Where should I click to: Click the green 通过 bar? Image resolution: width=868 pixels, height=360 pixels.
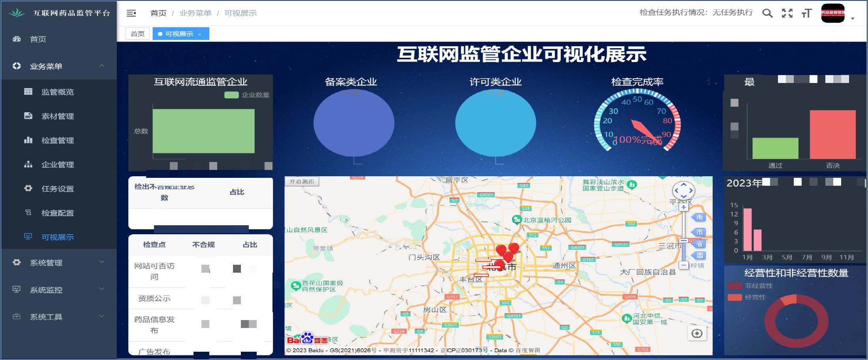(775, 148)
